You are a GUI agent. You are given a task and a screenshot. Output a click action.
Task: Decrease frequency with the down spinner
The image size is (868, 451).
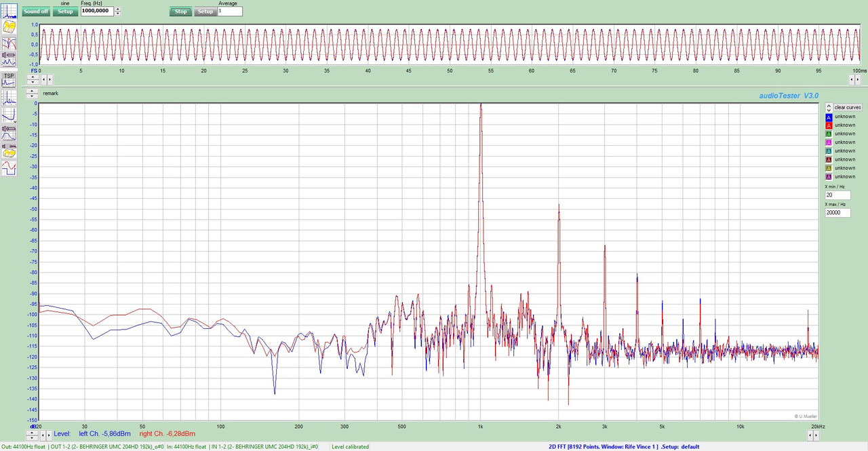click(118, 14)
